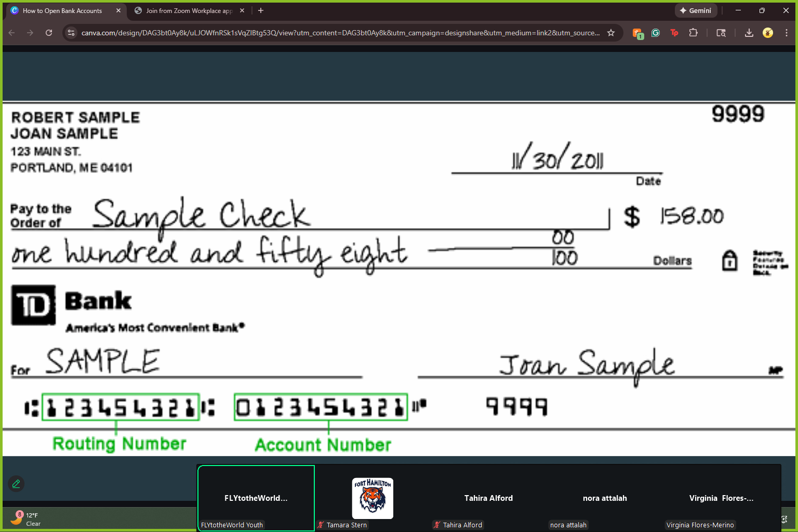
Task: Close the How to Open Bank Accounts tab
Action: [118, 10]
